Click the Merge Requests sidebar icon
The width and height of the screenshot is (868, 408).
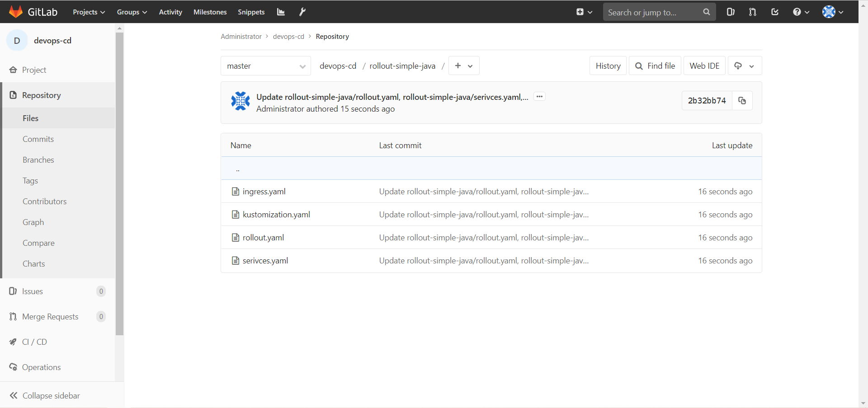[13, 317]
